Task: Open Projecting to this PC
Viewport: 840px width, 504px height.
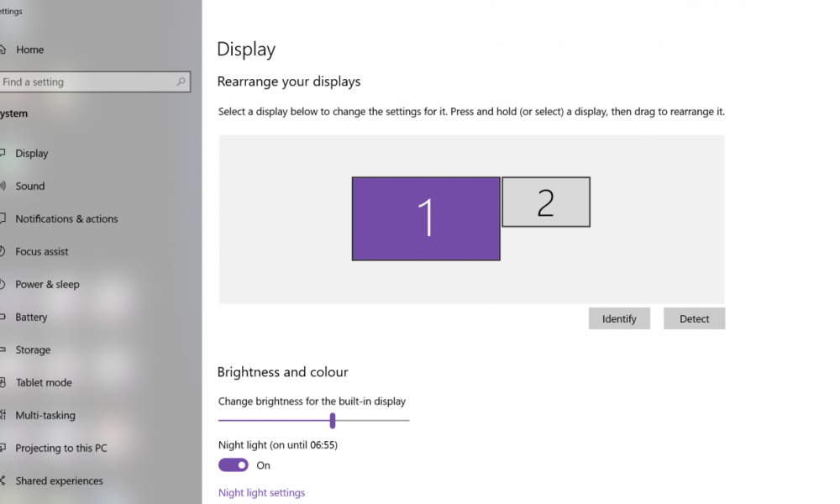Action: tap(61, 448)
